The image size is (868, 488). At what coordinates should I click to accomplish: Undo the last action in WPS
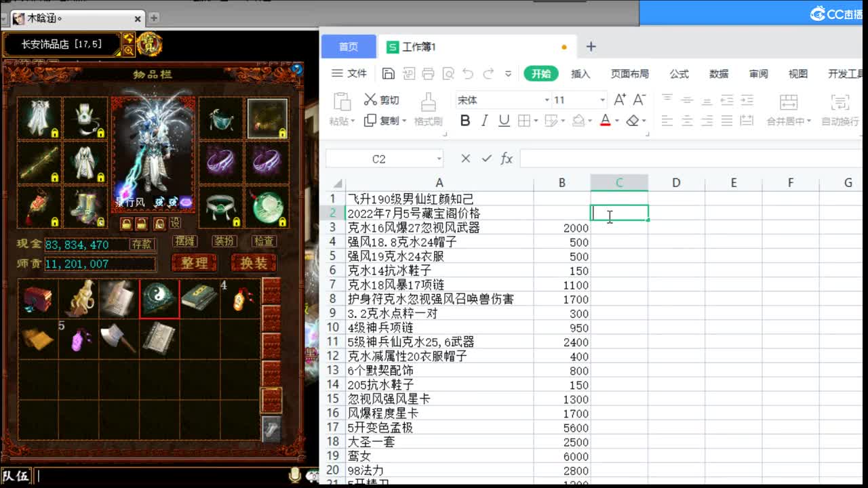pos(468,73)
